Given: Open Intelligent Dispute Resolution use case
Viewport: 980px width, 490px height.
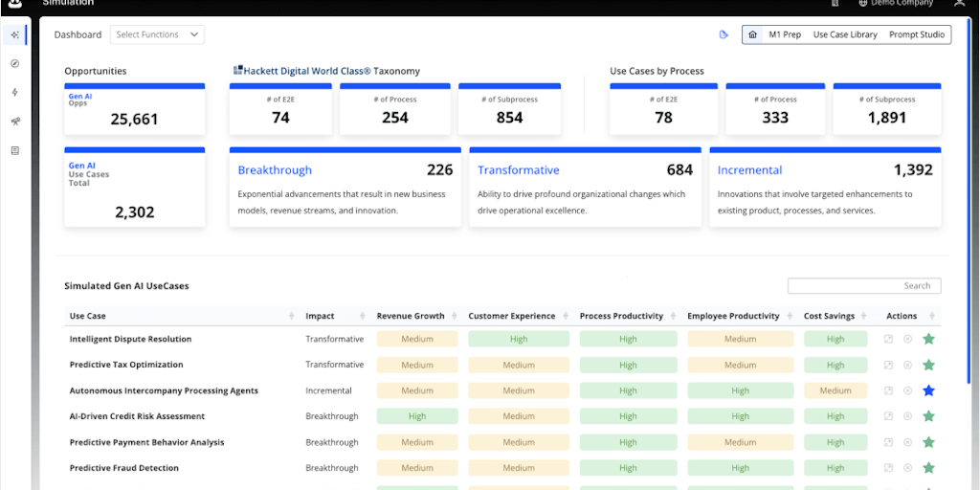Looking at the screenshot, I should tap(130, 339).
